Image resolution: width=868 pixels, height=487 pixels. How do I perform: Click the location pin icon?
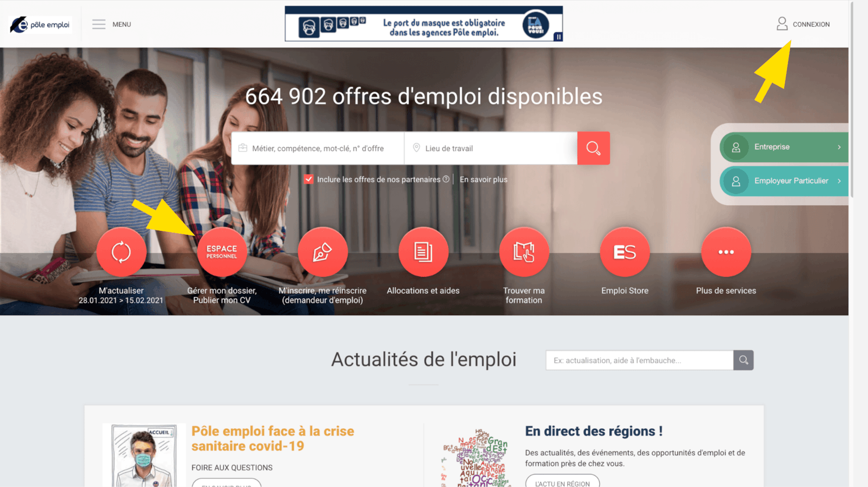pos(416,148)
